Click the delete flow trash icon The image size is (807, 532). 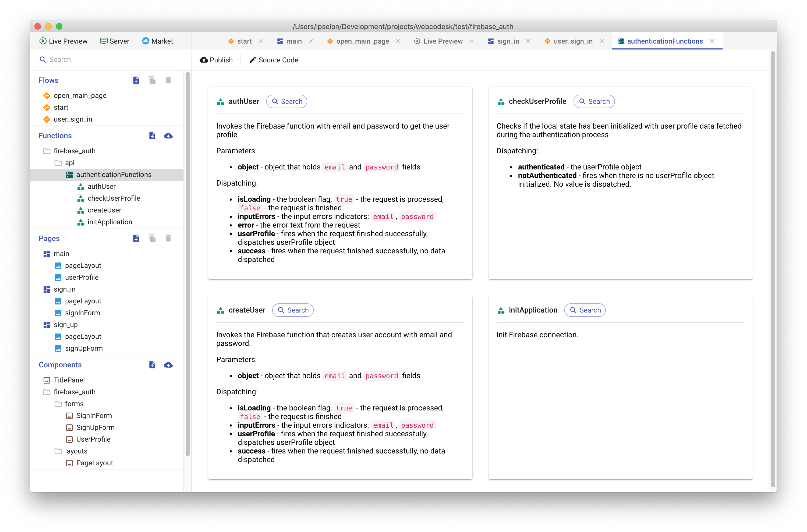(168, 80)
